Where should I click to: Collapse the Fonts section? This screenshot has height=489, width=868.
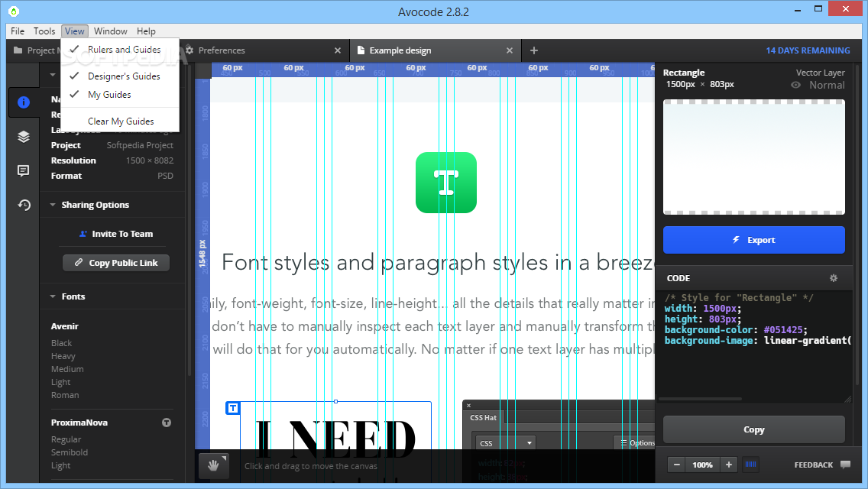click(53, 296)
